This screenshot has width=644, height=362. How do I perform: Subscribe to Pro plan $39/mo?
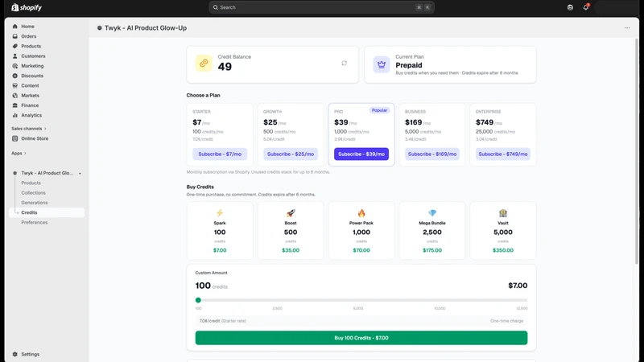tap(361, 154)
